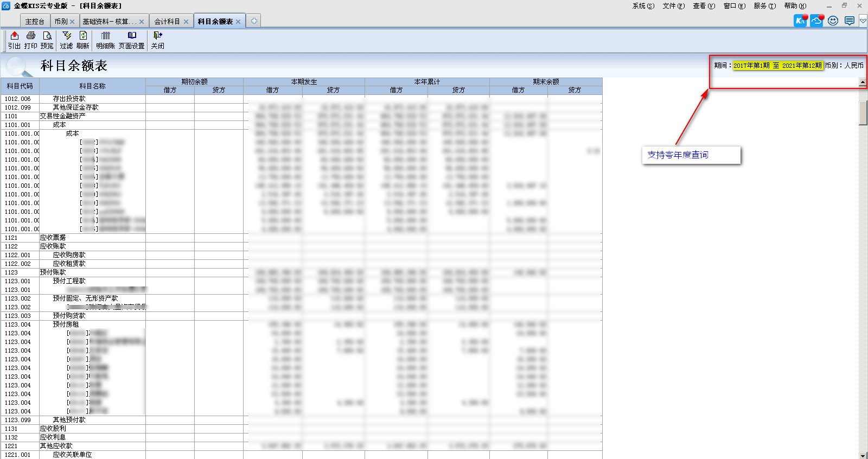Close the 会计科目 tab

(x=186, y=22)
